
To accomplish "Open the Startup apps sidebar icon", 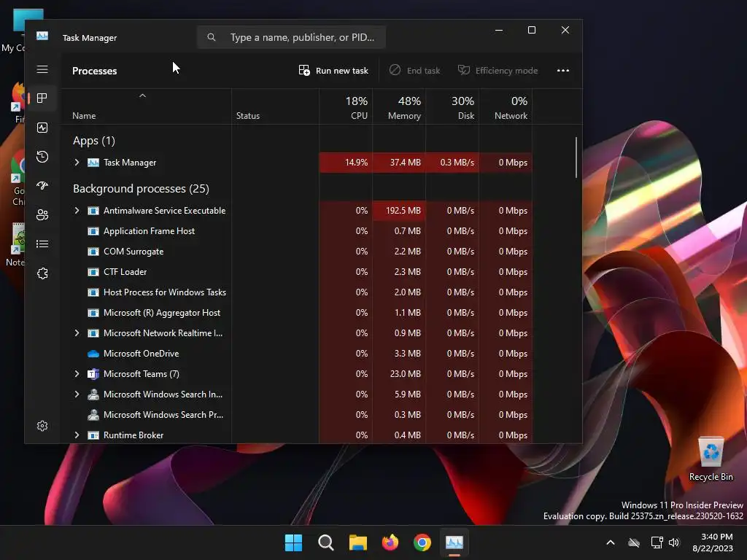I will (x=42, y=186).
